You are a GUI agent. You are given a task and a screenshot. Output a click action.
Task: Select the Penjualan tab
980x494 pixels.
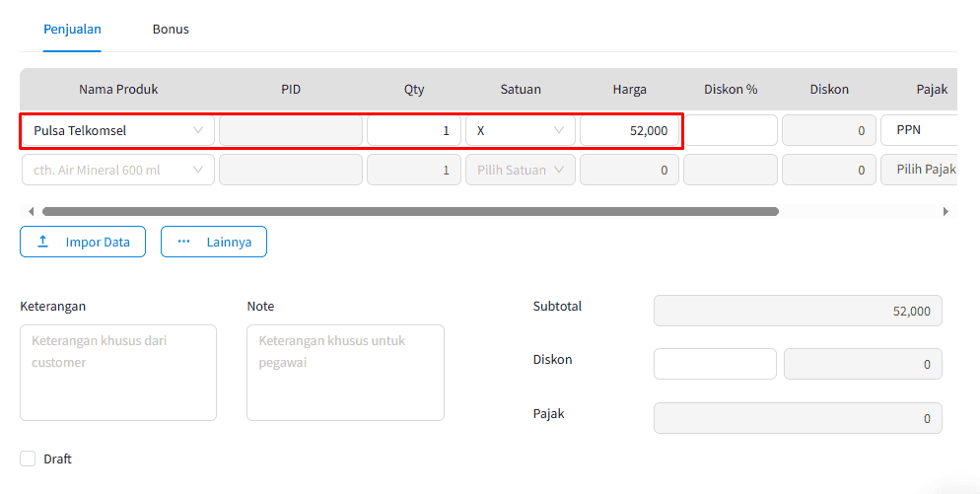pos(72,29)
